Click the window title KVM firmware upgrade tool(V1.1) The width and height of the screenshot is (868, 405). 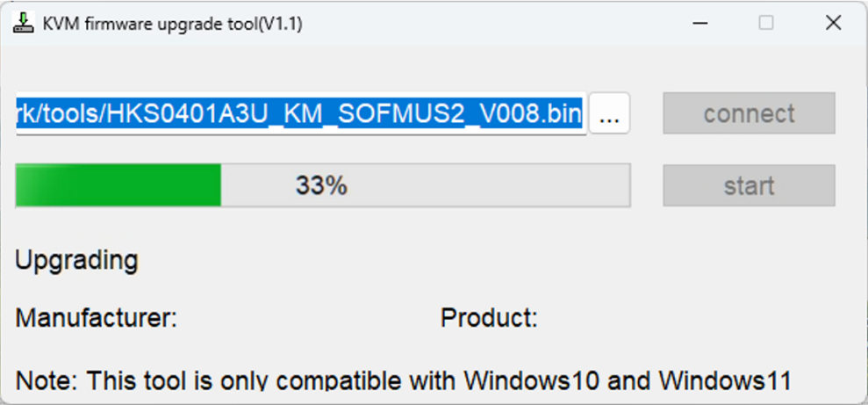tap(173, 24)
